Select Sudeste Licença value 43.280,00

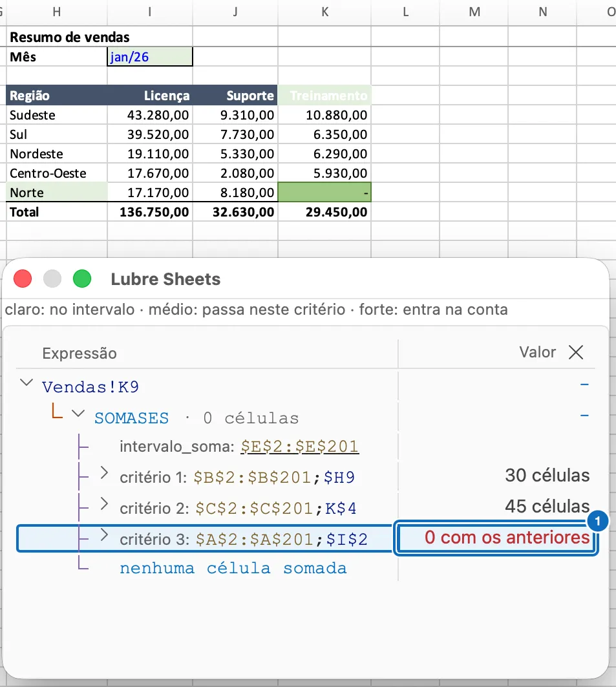click(150, 115)
